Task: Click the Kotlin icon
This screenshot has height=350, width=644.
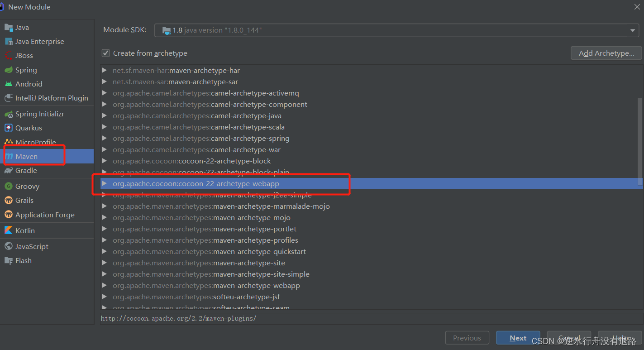Action: tap(9, 230)
